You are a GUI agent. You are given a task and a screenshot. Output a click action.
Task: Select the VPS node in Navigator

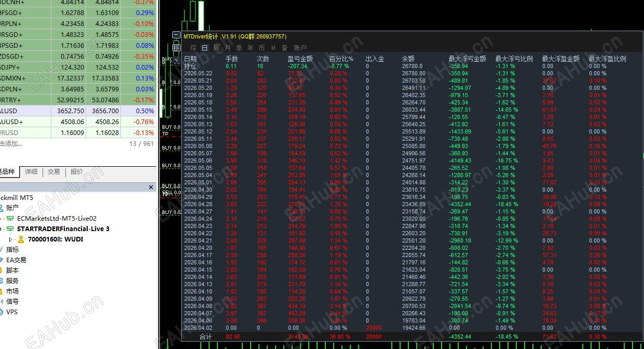12,312
